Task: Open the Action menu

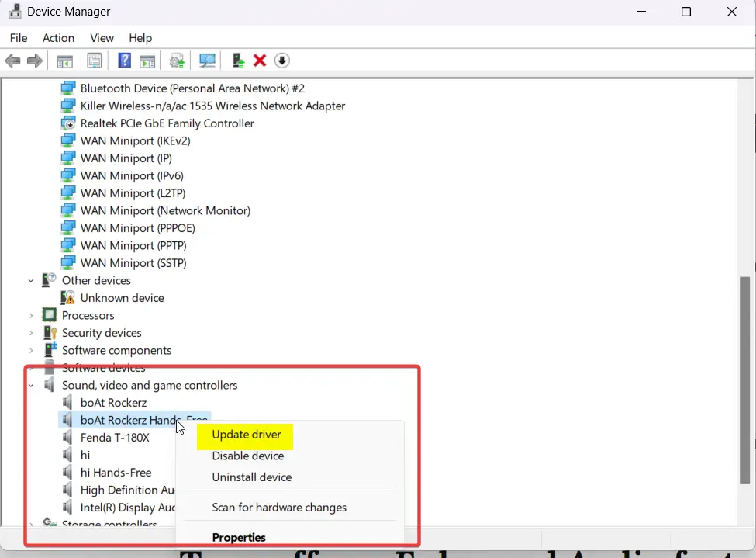Action: click(x=58, y=38)
